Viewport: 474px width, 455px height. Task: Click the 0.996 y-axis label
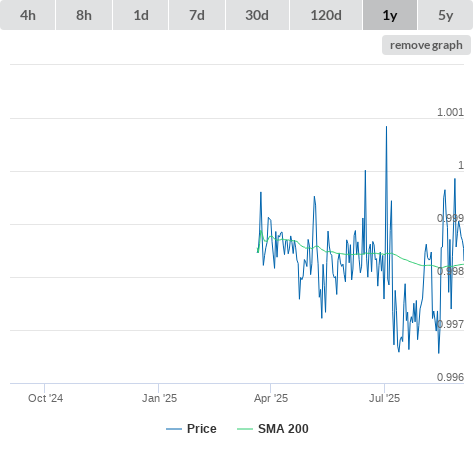click(x=450, y=377)
